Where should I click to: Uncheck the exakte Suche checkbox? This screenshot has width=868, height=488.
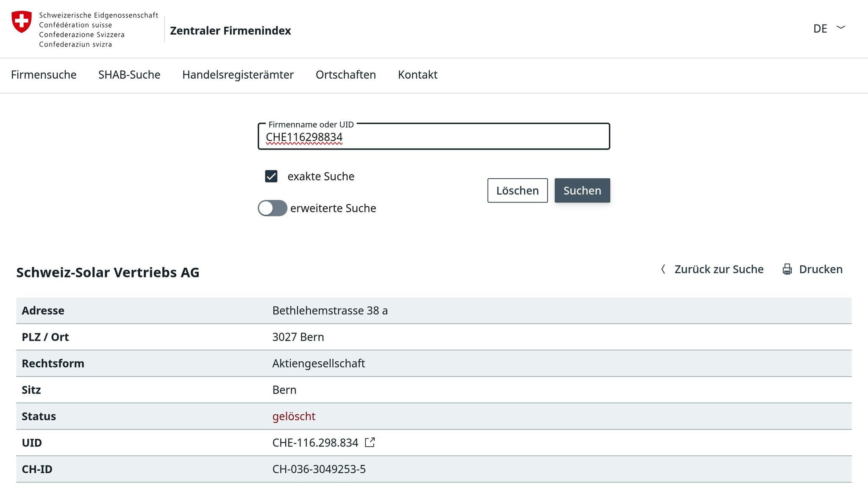271,176
